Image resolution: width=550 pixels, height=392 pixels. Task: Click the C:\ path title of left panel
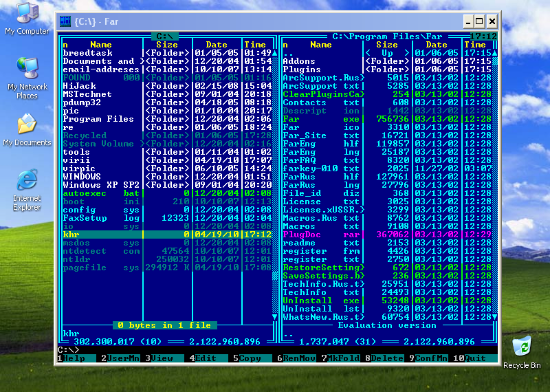coord(165,36)
